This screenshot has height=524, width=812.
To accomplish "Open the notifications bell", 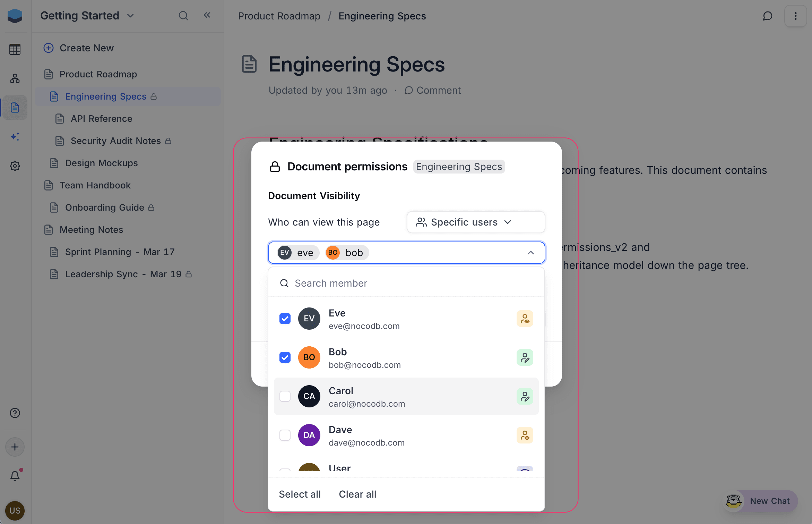I will pos(15,475).
